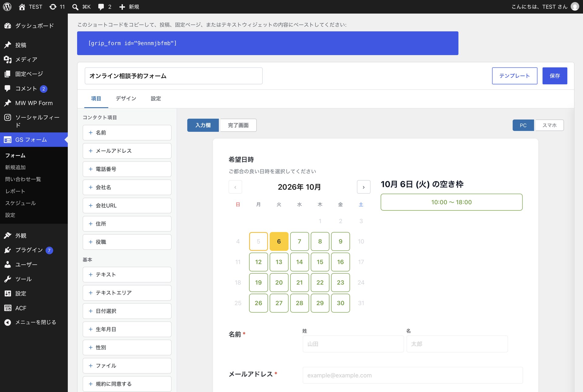Show the 完了画面 view
Viewport: 583px width, 392px height.
pyautogui.click(x=238, y=125)
